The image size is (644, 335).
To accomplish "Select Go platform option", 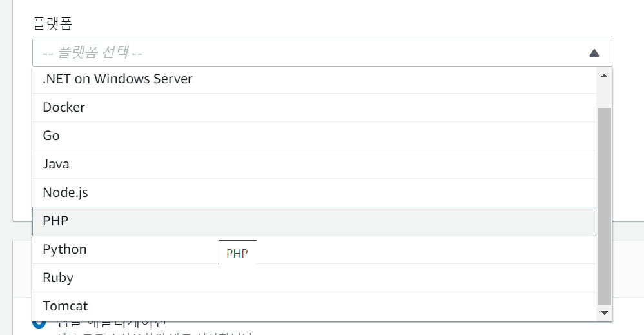I will coord(314,136).
